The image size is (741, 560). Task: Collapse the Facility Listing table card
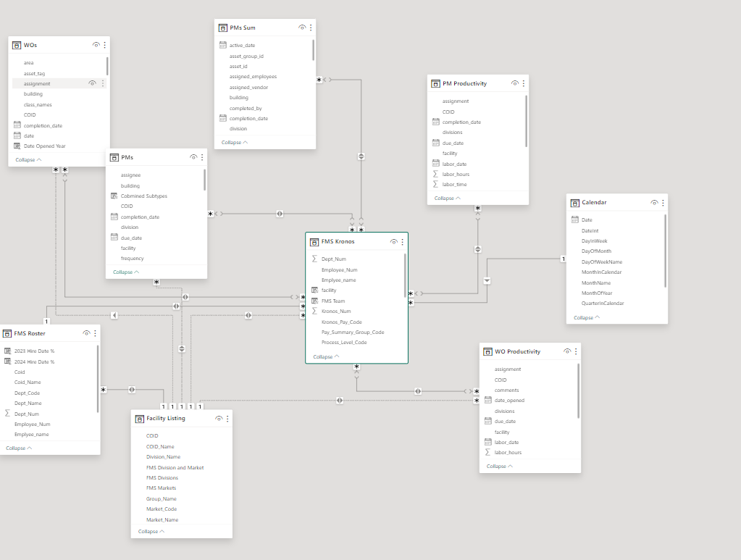coord(151,532)
